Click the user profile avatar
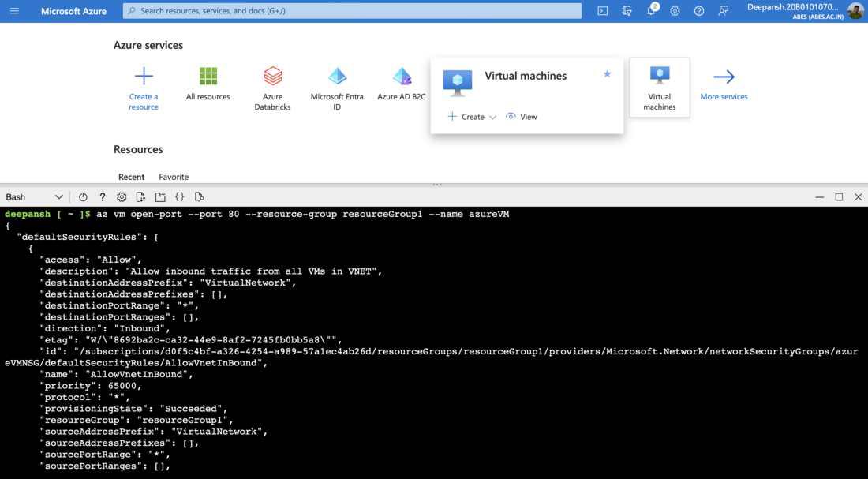 855,10
